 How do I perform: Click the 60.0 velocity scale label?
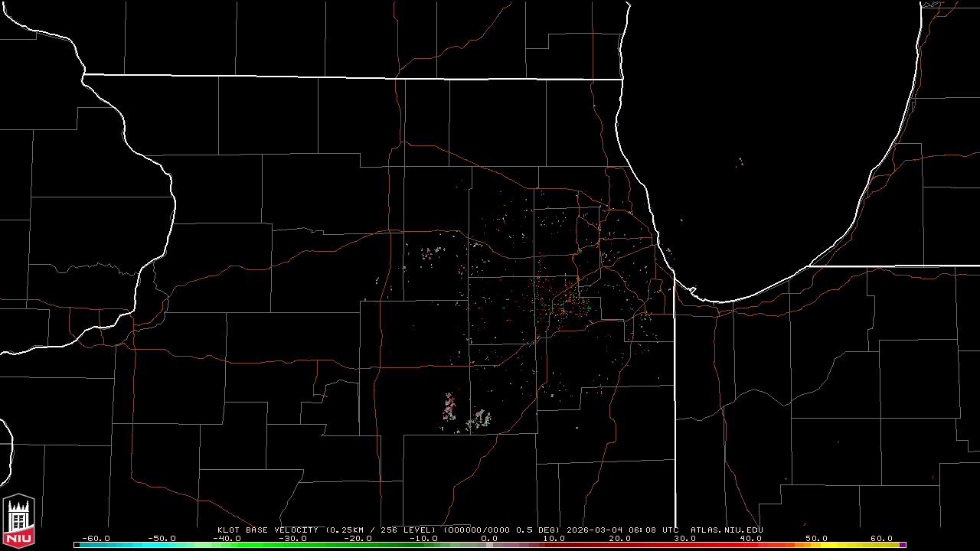(881, 538)
